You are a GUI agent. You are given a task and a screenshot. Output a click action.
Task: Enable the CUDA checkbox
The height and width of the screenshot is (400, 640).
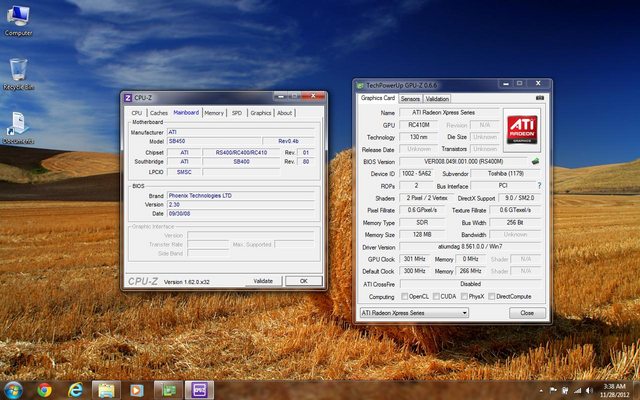point(436,296)
